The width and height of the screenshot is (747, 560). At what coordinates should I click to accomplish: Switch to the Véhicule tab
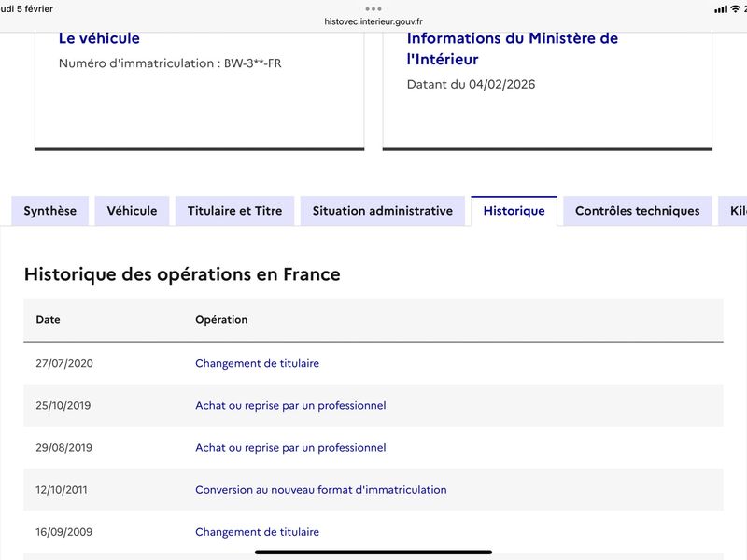132,211
